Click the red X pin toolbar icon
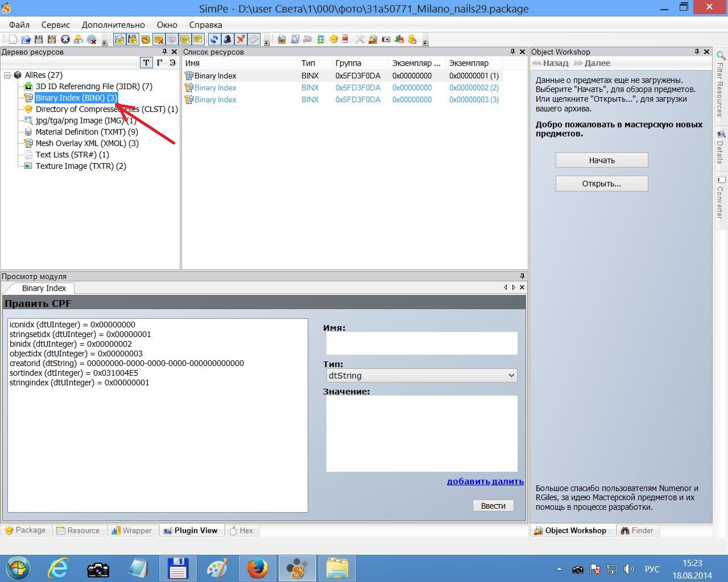Viewport: 728px width, 582px height. [x=241, y=39]
